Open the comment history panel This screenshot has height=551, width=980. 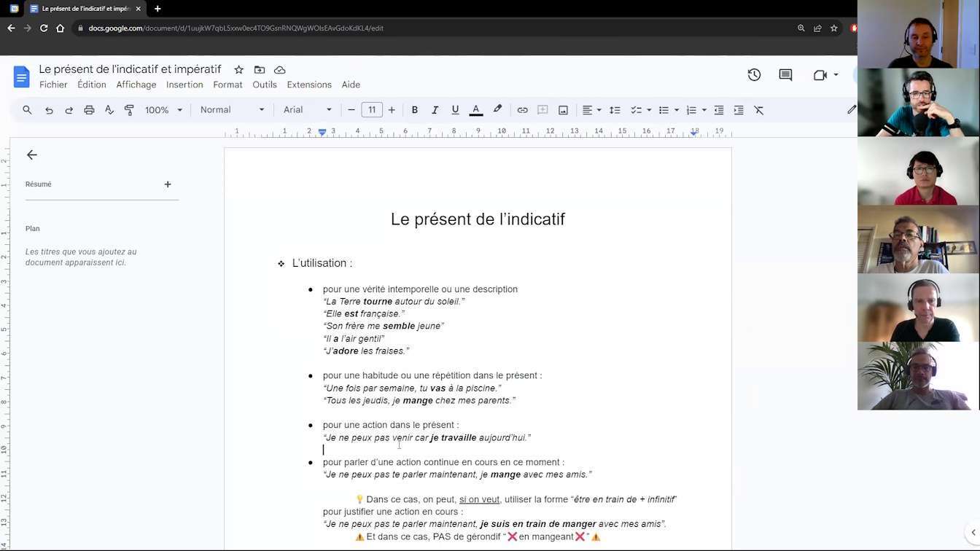pyautogui.click(x=785, y=75)
